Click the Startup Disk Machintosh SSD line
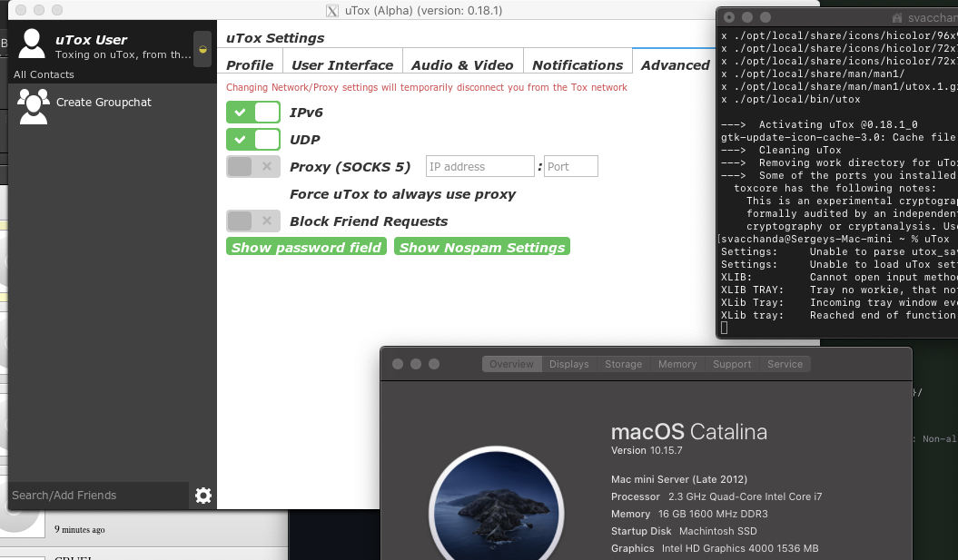This screenshot has height=560, width=958. 684,531
